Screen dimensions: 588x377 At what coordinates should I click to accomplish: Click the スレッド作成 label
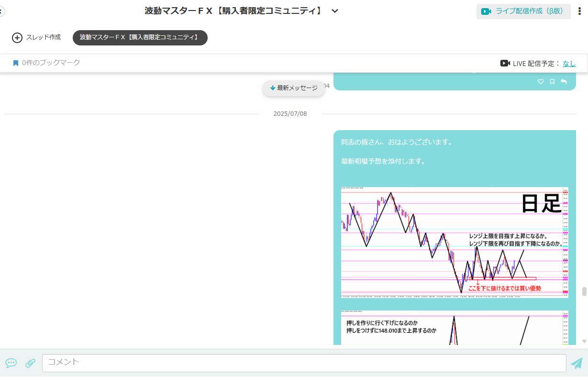[x=43, y=37]
